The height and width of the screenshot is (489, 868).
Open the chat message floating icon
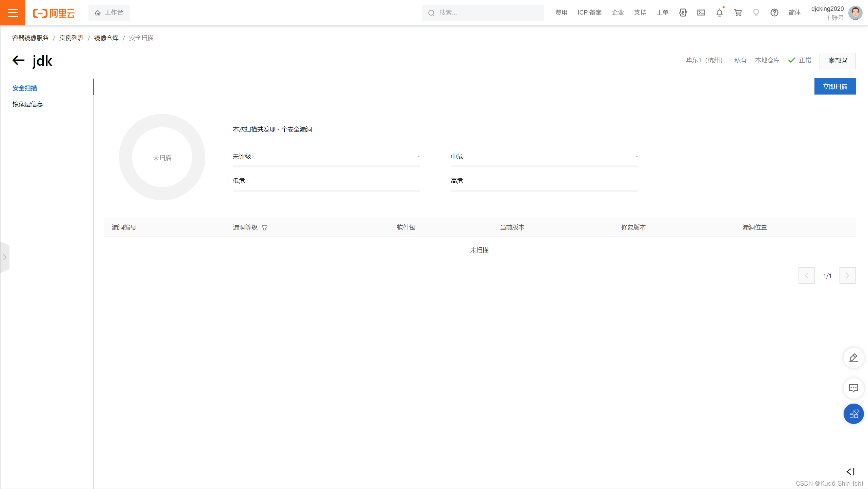coord(853,388)
